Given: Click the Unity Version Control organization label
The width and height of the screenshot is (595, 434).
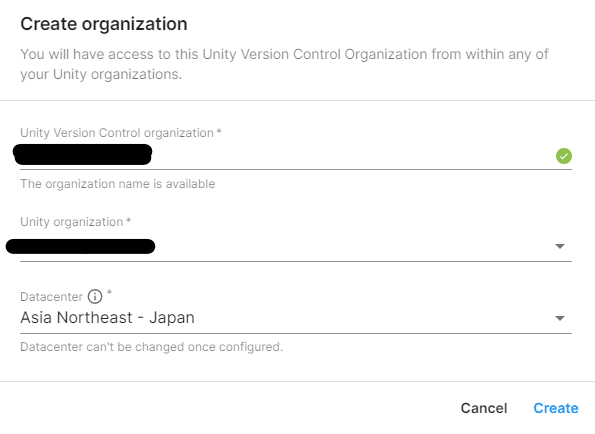Looking at the screenshot, I should [121, 133].
